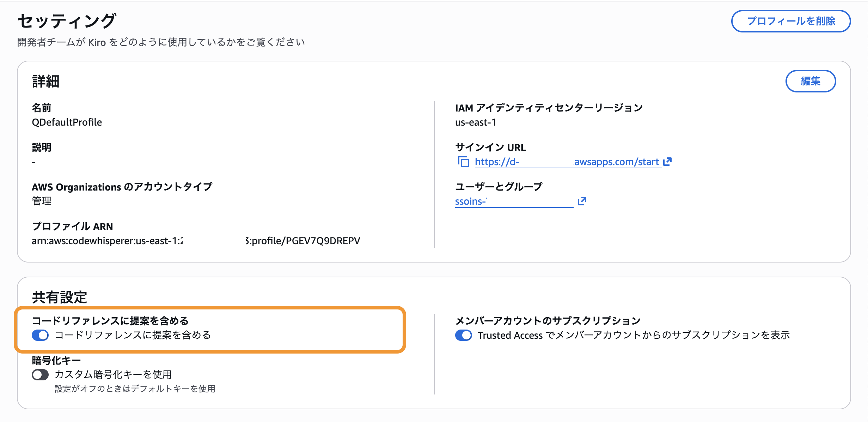The image size is (868, 422).
Task: Click the セッティング page title
Action: tap(67, 21)
